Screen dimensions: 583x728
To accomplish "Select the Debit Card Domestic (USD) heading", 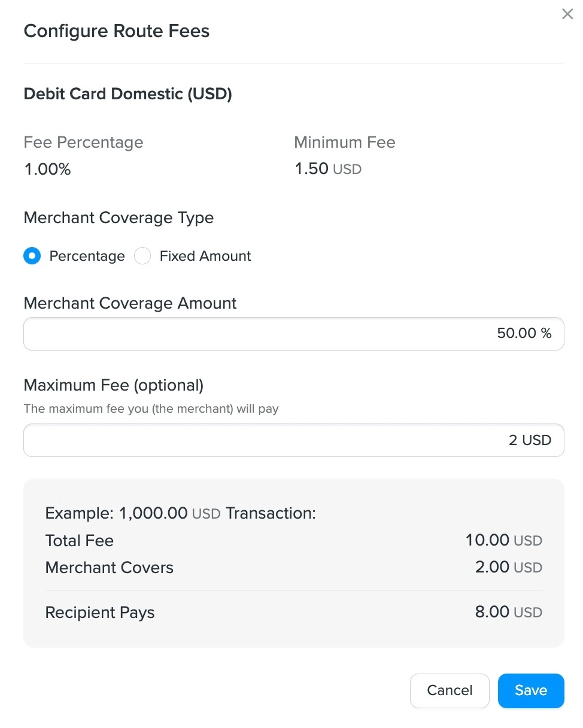I will click(127, 94).
